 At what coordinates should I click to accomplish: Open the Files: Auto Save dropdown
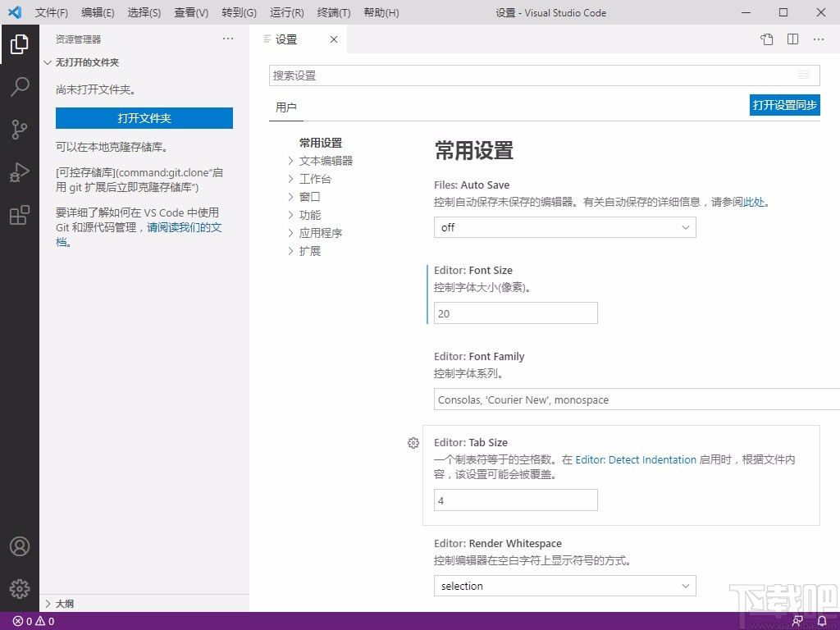(564, 227)
